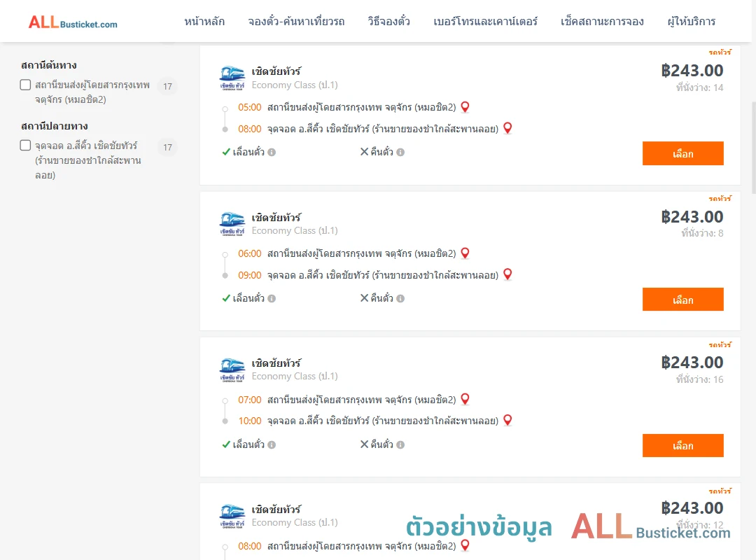The image size is (756, 560).
Task: Click map pin for 06:00 origin station
Action: point(465,253)
